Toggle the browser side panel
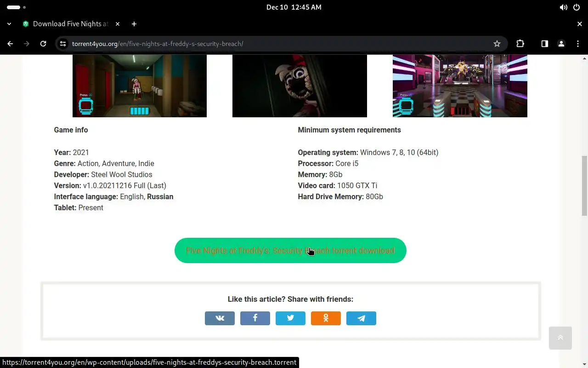The image size is (588, 368). pos(544,44)
